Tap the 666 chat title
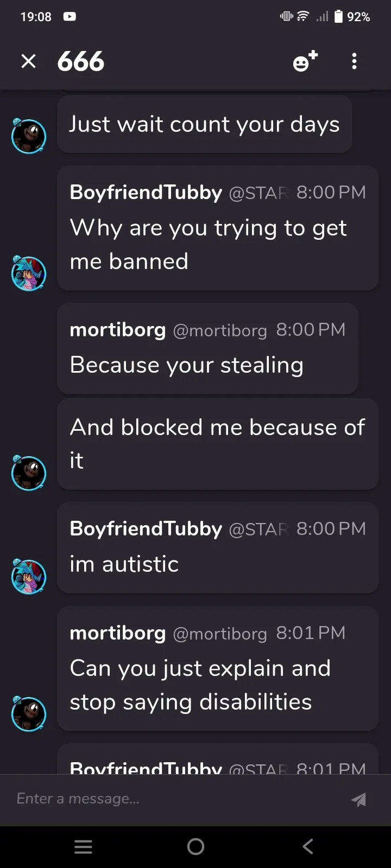This screenshot has width=391, height=868. (81, 61)
